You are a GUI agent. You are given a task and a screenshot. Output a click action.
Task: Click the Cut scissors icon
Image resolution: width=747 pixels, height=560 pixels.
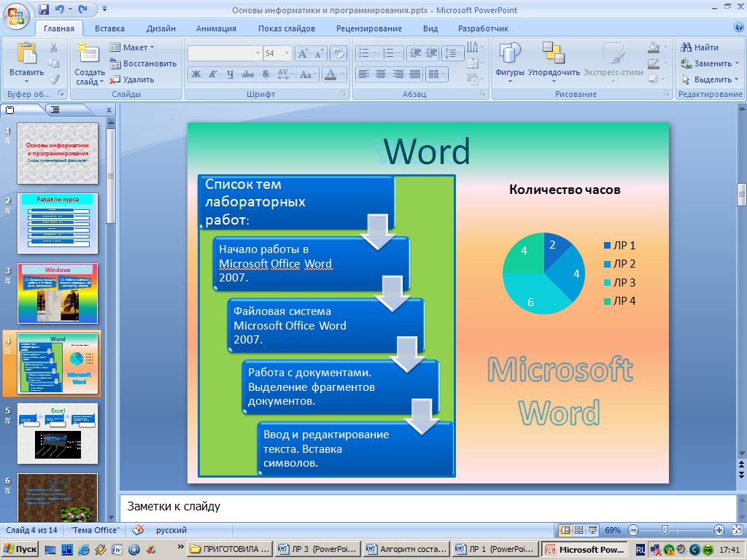[x=54, y=47]
